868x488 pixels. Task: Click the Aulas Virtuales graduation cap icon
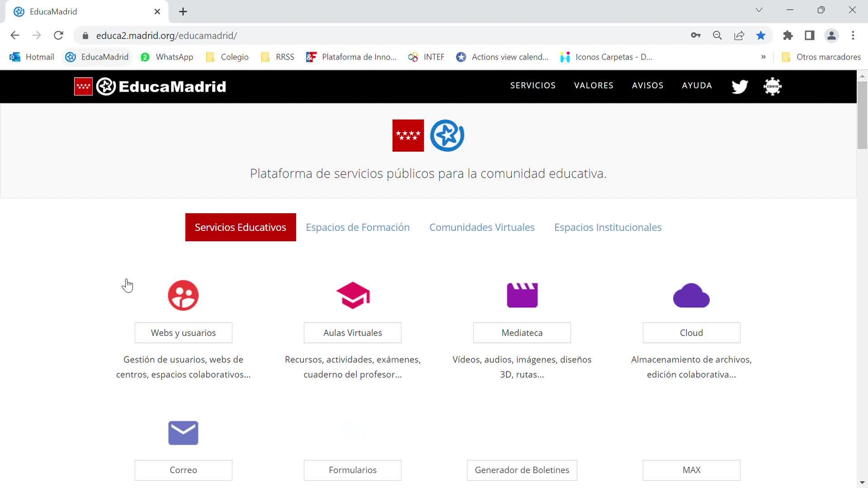click(353, 296)
